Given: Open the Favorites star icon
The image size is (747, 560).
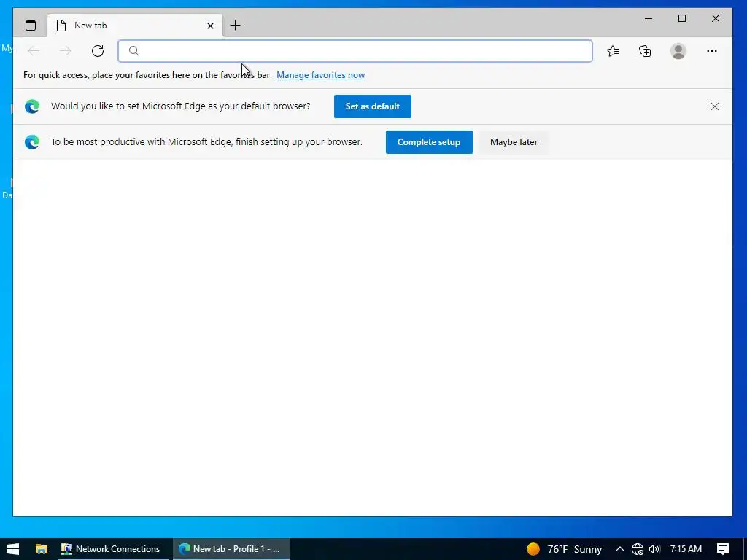Looking at the screenshot, I should 613,51.
